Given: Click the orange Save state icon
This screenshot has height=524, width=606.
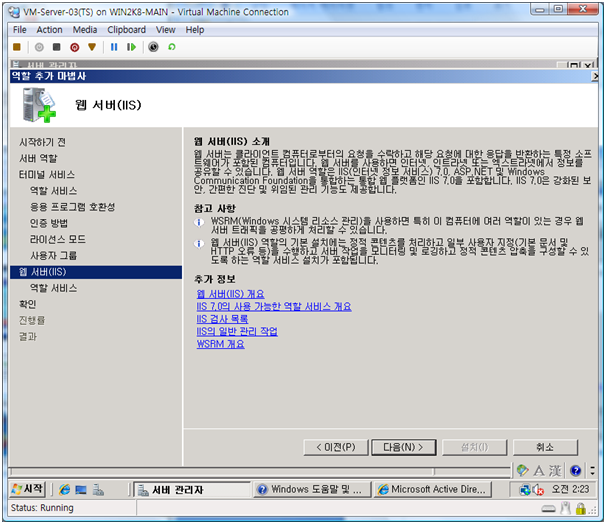Looking at the screenshot, I should [x=92, y=47].
